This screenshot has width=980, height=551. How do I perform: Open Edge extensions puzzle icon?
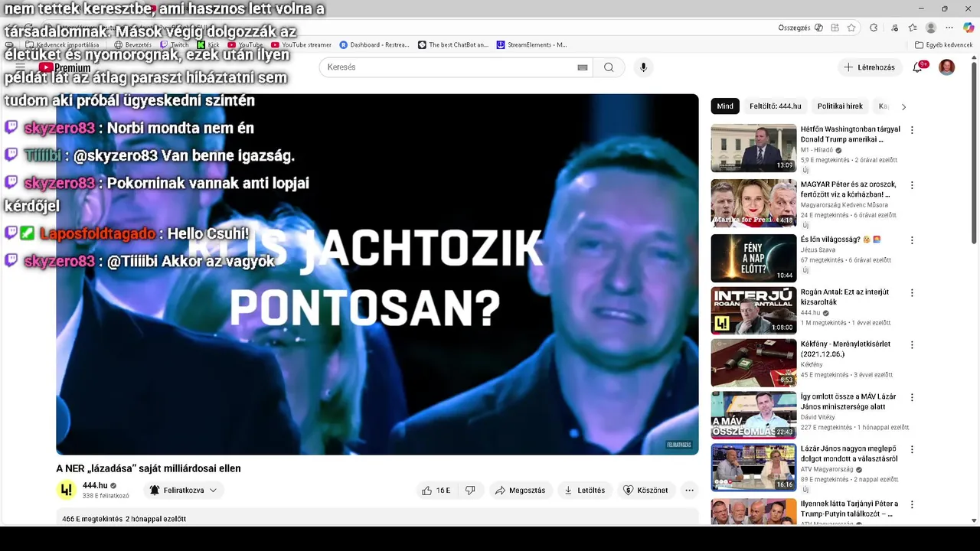click(874, 28)
